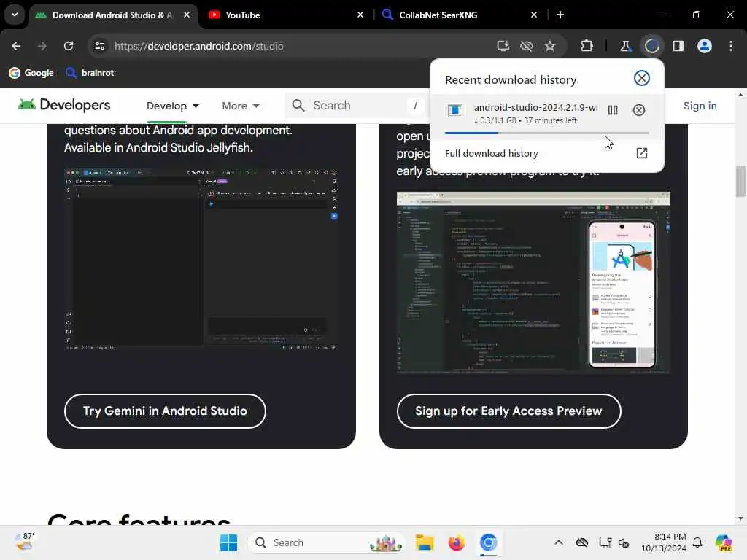The height and width of the screenshot is (560, 747).
Task: Click the android-studio file icon in downloads
Action: coord(455,111)
